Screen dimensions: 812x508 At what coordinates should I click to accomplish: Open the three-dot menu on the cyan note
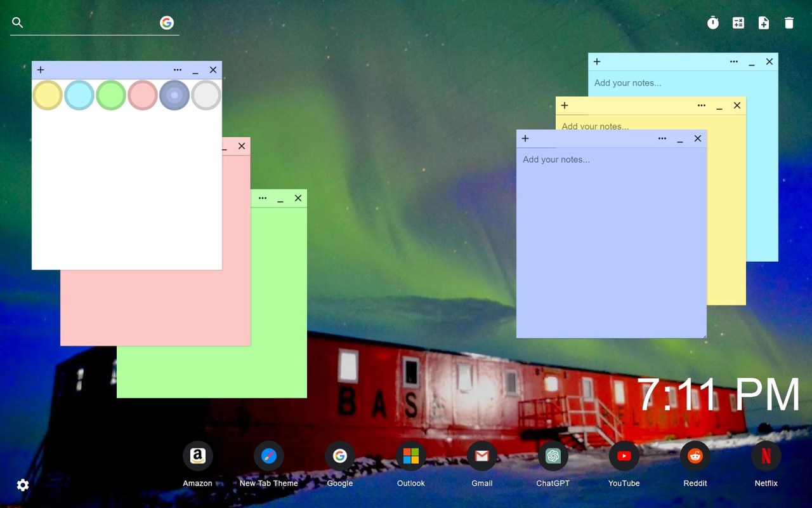click(x=734, y=62)
